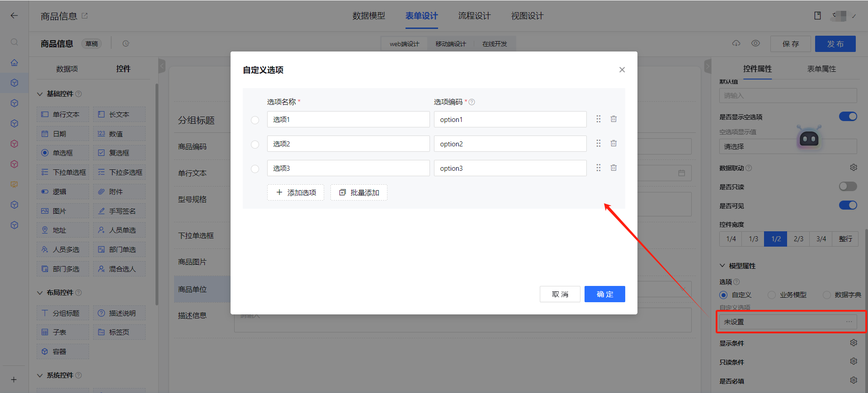Viewport: 868px width, 393px height.
Task: Set control width to 整行
Action: tap(845, 239)
